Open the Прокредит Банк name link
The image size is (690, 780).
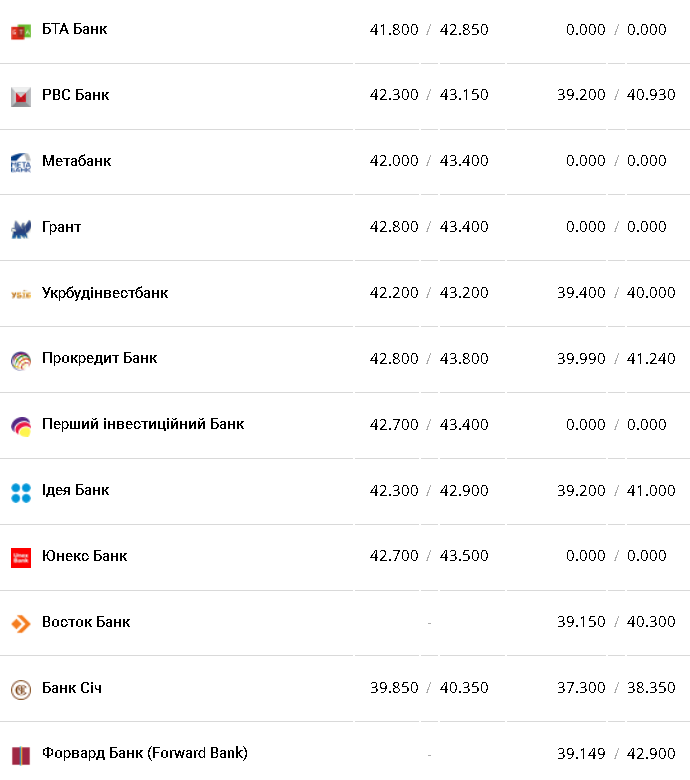point(99,358)
